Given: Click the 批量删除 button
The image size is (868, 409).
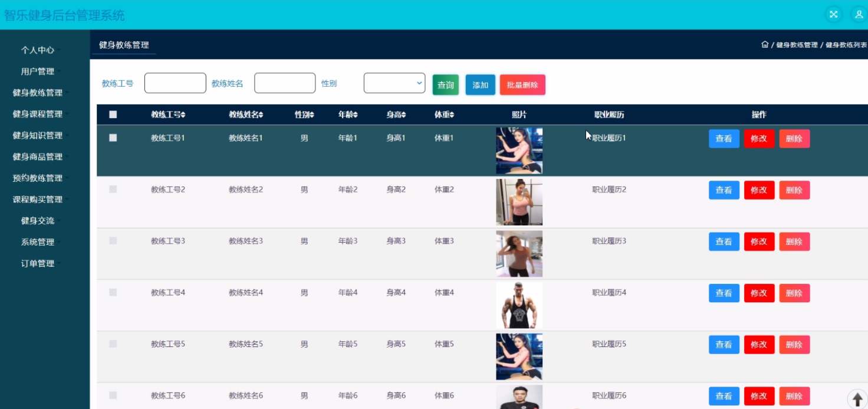Looking at the screenshot, I should click(x=522, y=85).
